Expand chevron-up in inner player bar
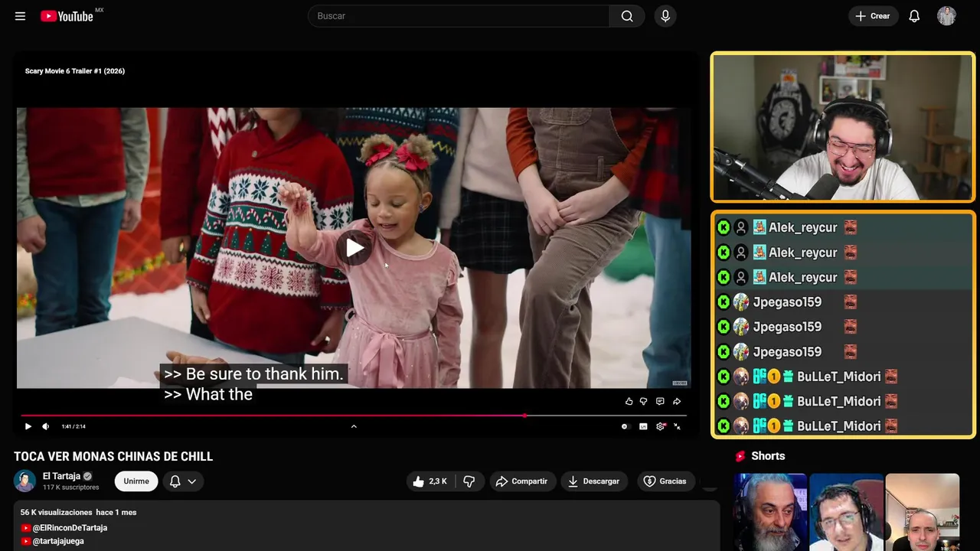The height and width of the screenshot is (551, 980). 354,426
